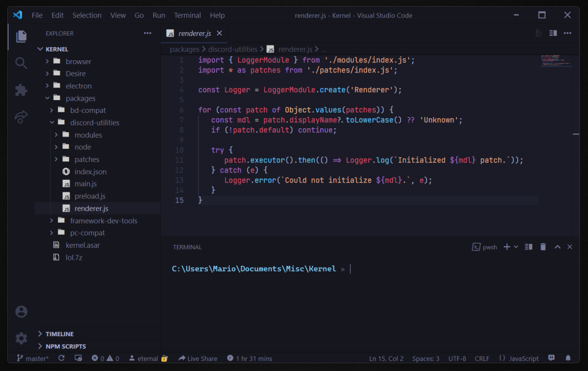Split the terminal panel
The width and height of the screenshot is (588, 371).
click(x=529, y=247)
